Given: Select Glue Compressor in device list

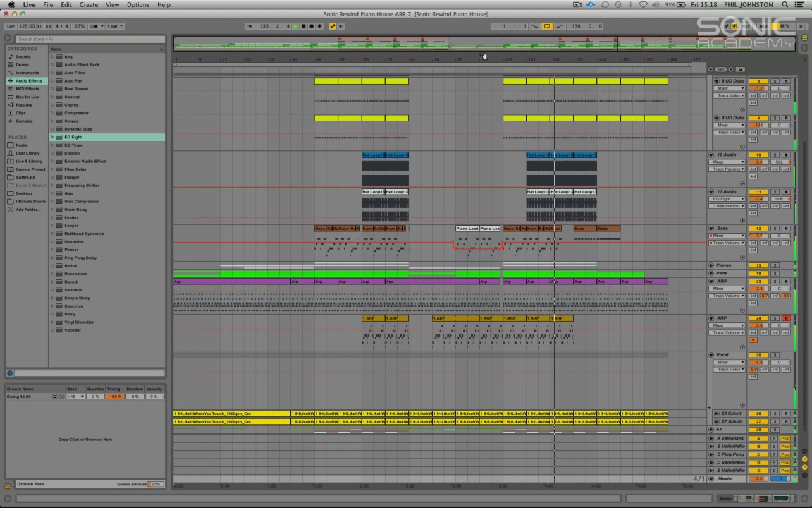Looking at the screenshot, I should pos(81,202).
